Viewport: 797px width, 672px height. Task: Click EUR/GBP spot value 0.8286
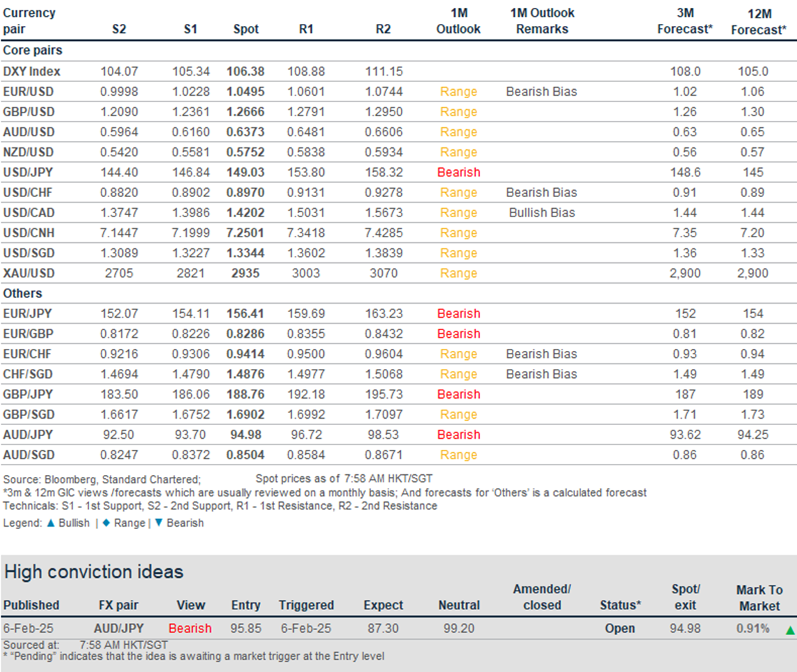coord(246,334)
